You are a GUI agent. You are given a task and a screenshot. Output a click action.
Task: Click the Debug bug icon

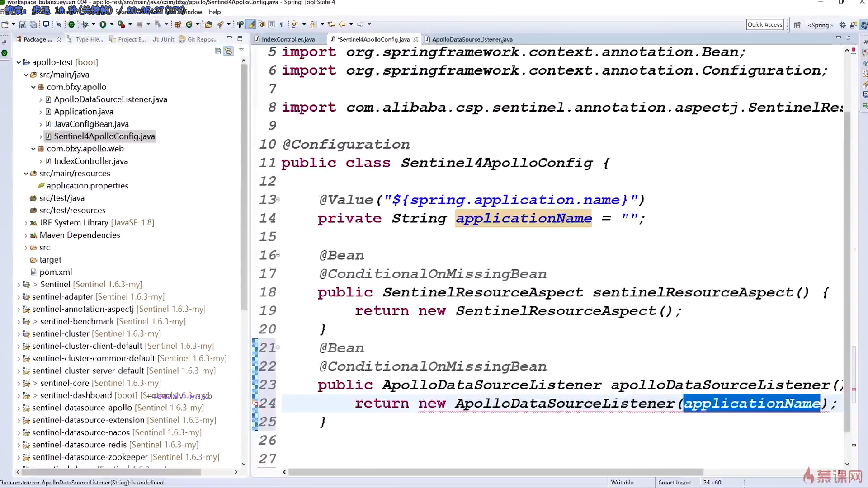(x=85, y=24)
